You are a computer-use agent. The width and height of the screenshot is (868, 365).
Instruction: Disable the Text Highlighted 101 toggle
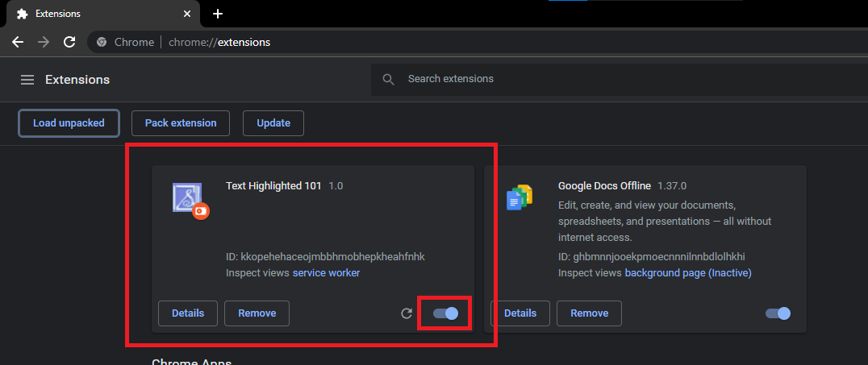tap(445, 313)
